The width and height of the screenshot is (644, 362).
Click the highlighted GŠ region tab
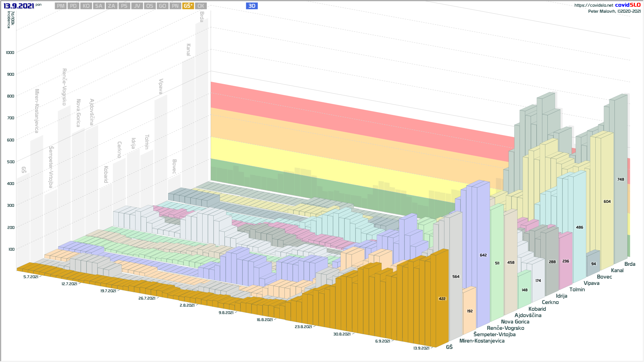point(188,6)
